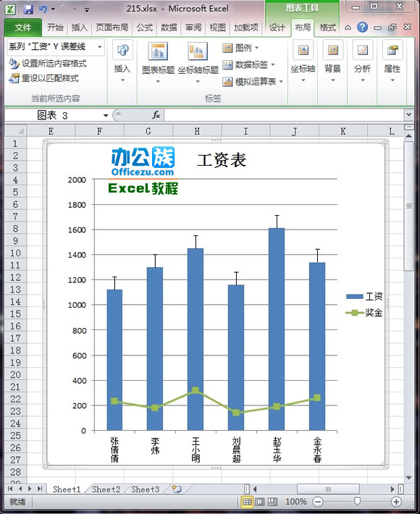Click 王小明 bonus line marker

[x=196, y=390]
